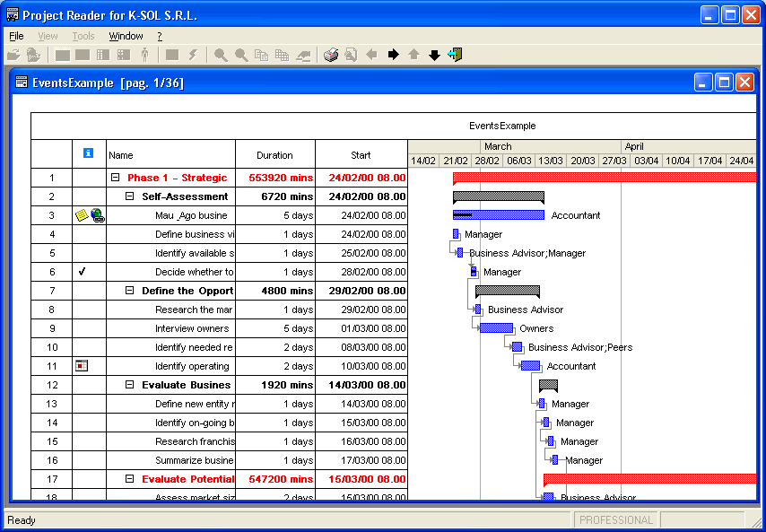Click the 'Interview owners' task name
766x532 pixels.
click(x=192, y=328)
